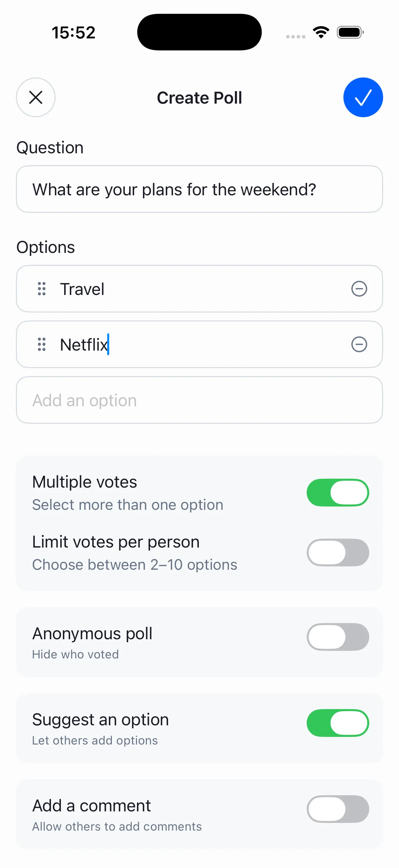Confirm the poll with the blue checkmark

pyautogui.click(x=363, y=97)
